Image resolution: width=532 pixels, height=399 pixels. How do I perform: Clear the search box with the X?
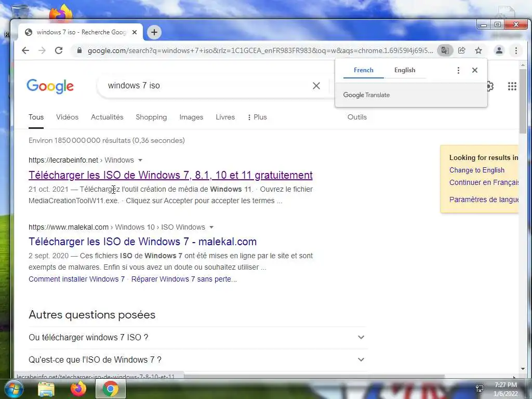pos(316,86)
